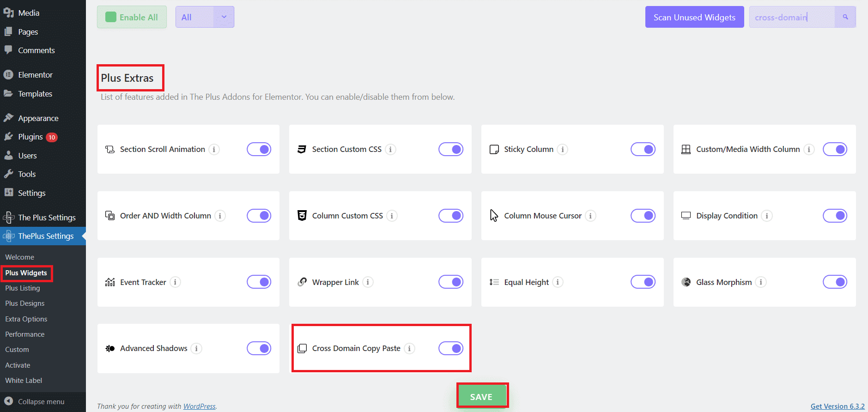The image size is (868, 412).
Task: Click info icon next to Sticky Column
Action: click(562, 149)
